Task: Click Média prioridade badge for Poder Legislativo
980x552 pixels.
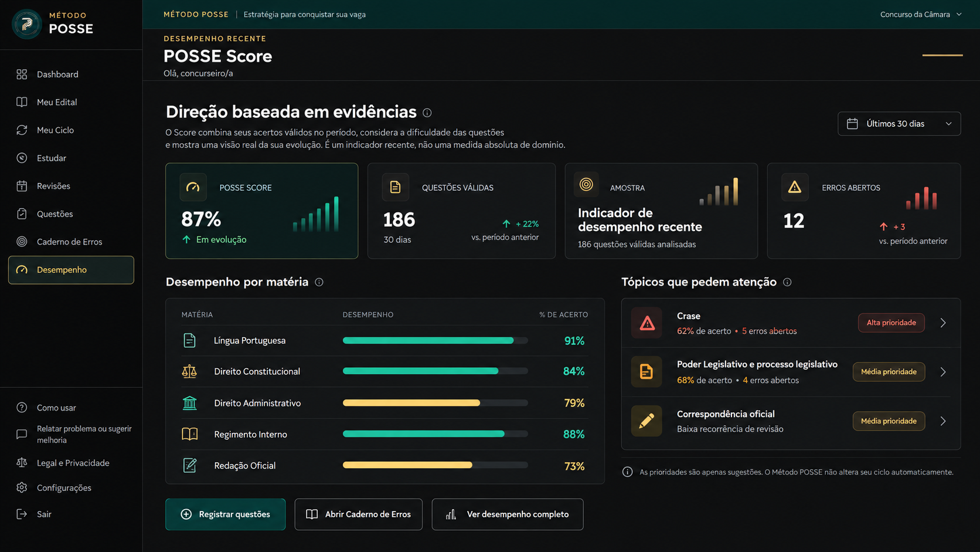Action: 889,372
